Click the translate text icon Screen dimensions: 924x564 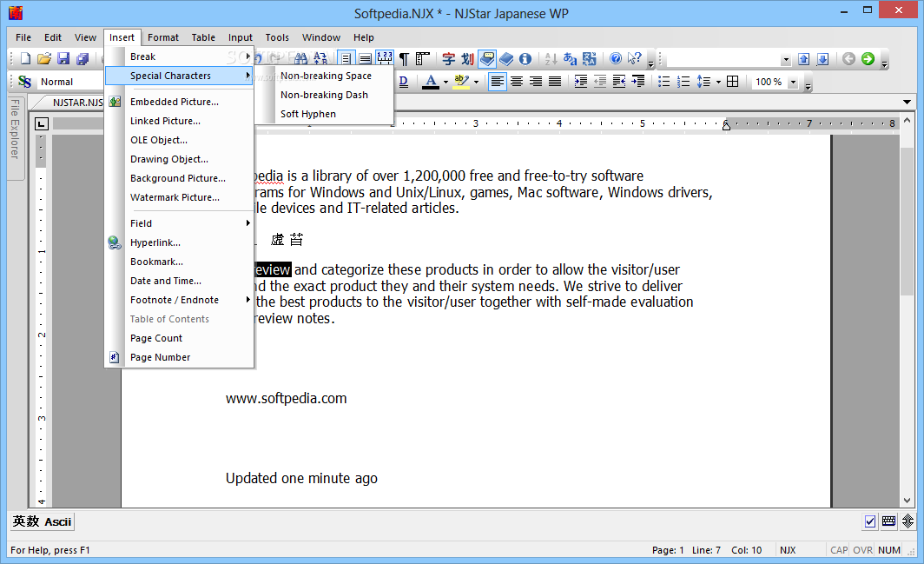click(x=590, y=58)
